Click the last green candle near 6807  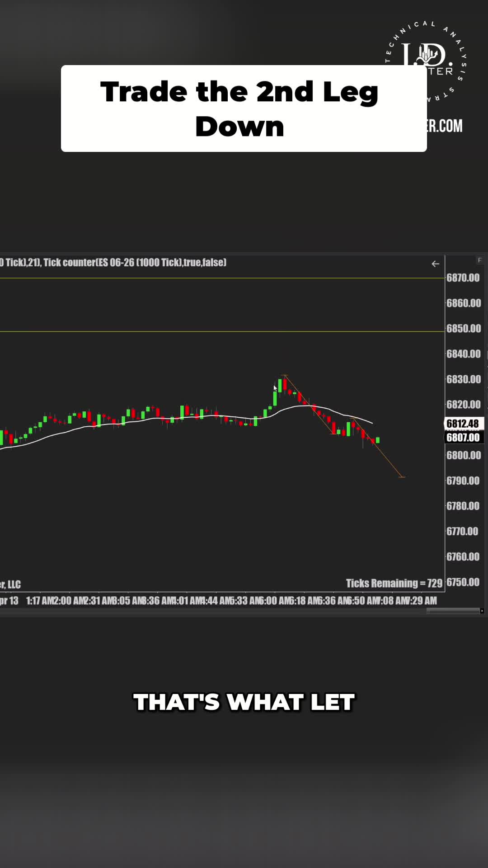point(378,440)
